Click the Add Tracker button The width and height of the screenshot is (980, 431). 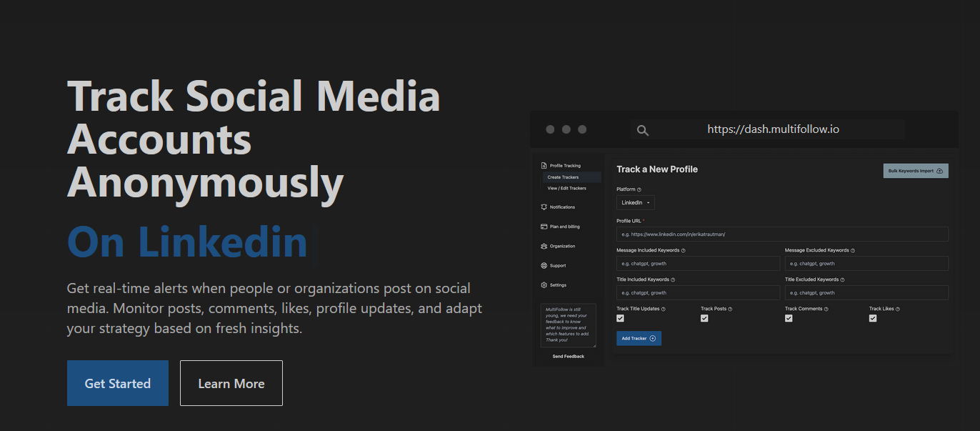click(639, 338)
